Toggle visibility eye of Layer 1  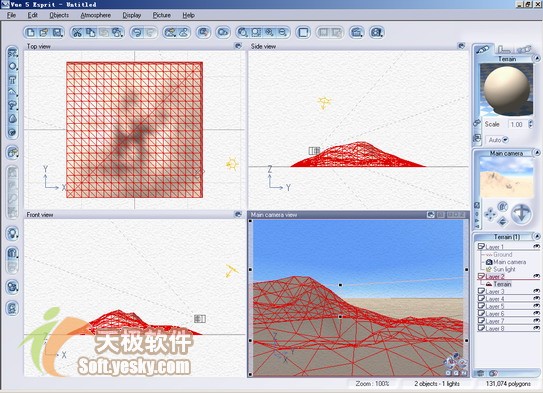(536, 247)
